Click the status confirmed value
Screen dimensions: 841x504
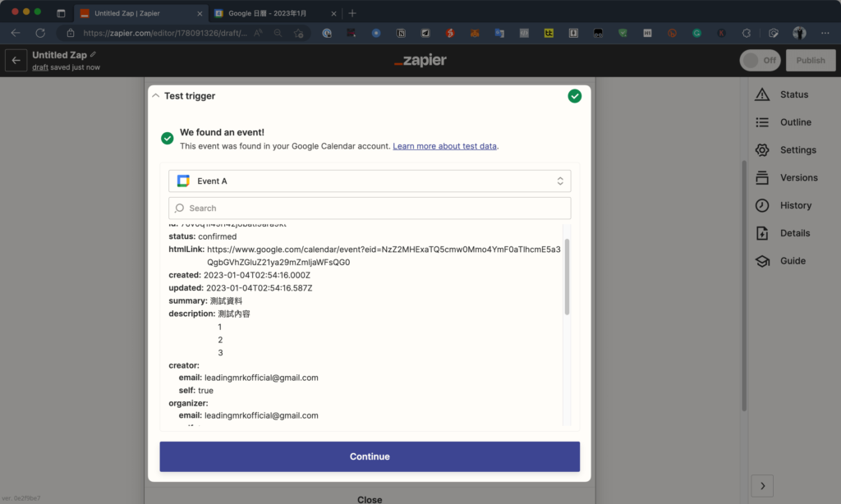217,236
